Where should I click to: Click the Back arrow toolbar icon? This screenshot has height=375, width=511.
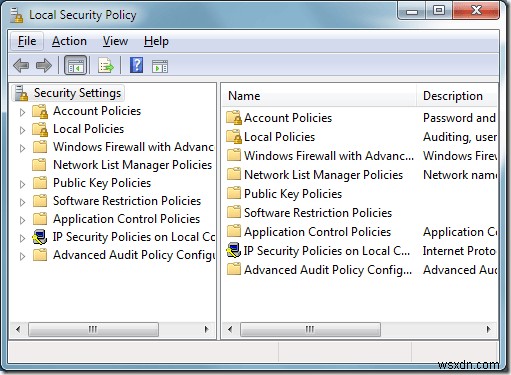click(21, 65)
